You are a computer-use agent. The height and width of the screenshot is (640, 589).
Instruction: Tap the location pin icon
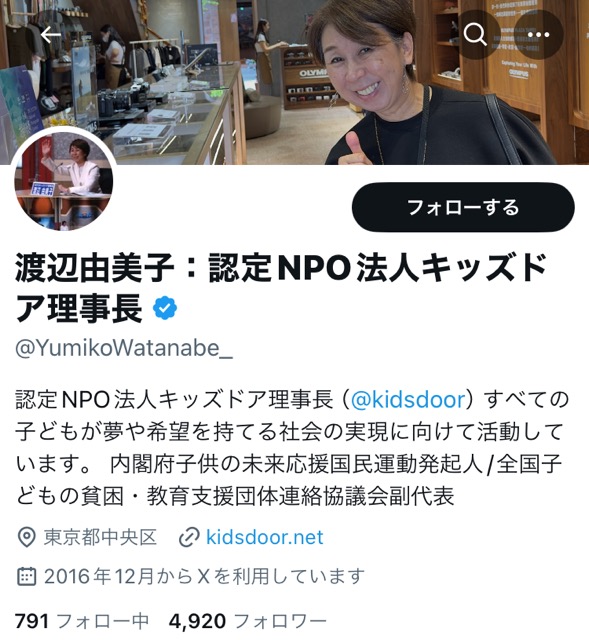tap(27, 537)
